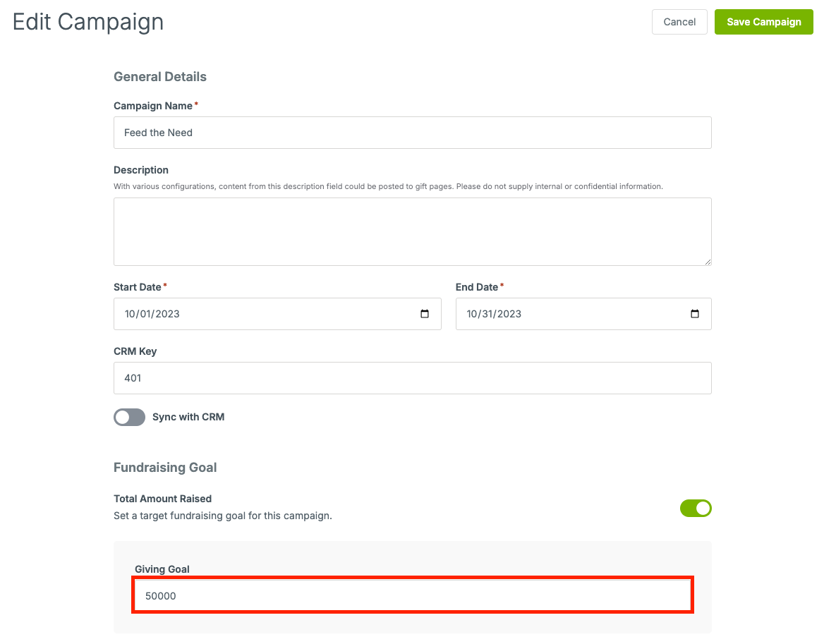Click the Giving Goal label

(162, 569)
